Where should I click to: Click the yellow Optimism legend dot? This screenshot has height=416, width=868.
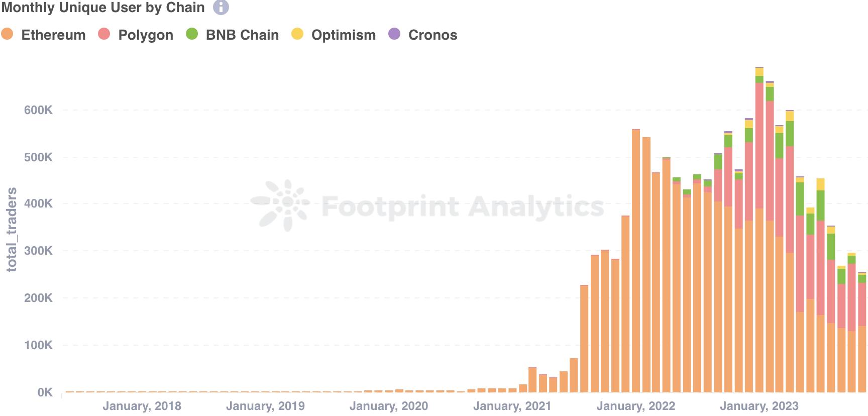point(297,34)
